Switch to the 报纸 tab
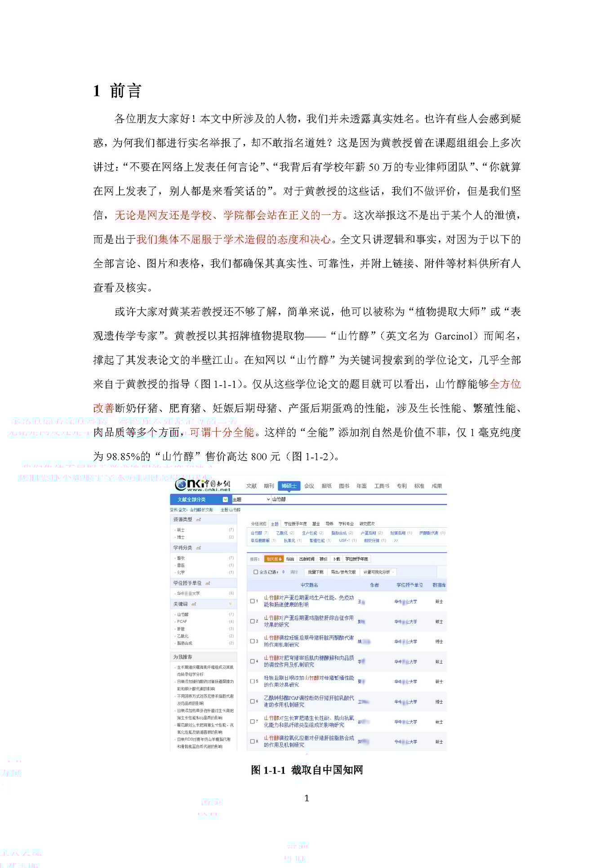Screen dimensions: 614x868 point(327,486)
